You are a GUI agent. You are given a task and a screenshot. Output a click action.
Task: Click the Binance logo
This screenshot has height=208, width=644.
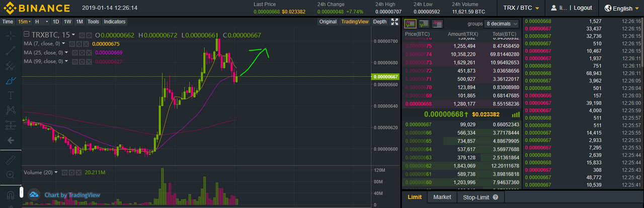point(37,8)
